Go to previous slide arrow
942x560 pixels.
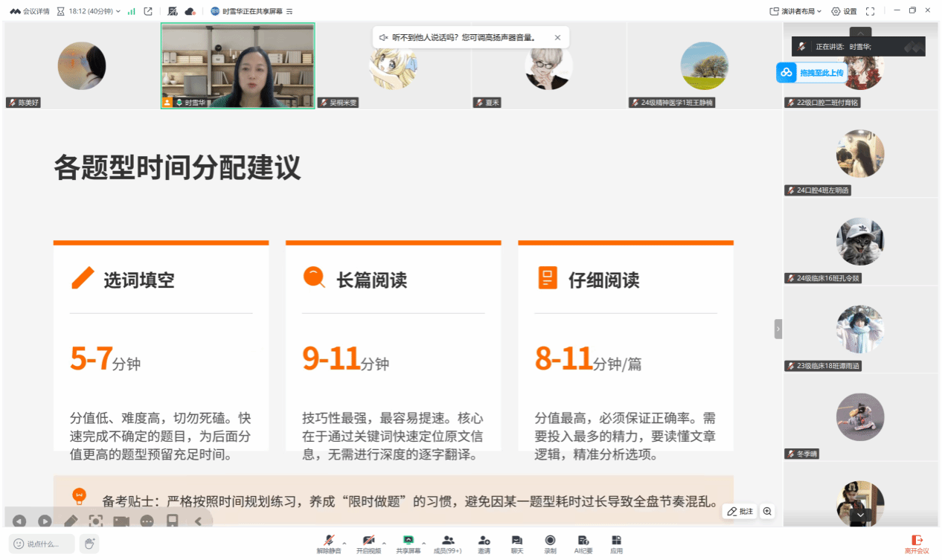click(19, 521)
